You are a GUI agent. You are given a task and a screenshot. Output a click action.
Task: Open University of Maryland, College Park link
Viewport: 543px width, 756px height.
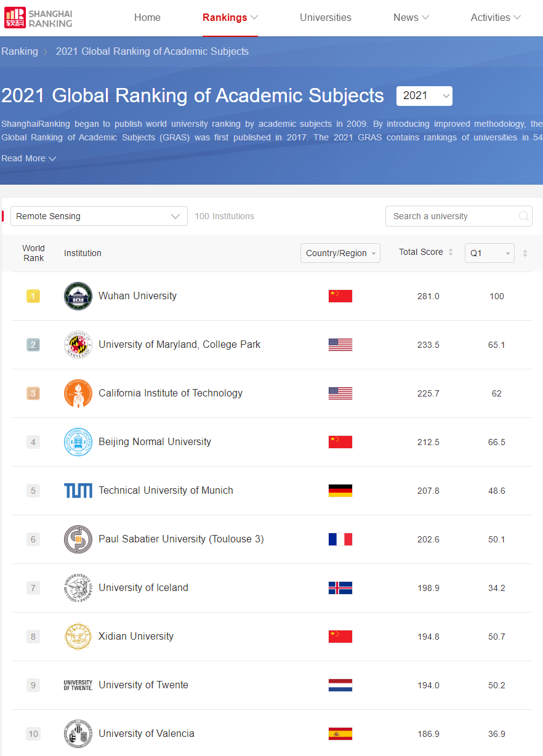point(179,344)
